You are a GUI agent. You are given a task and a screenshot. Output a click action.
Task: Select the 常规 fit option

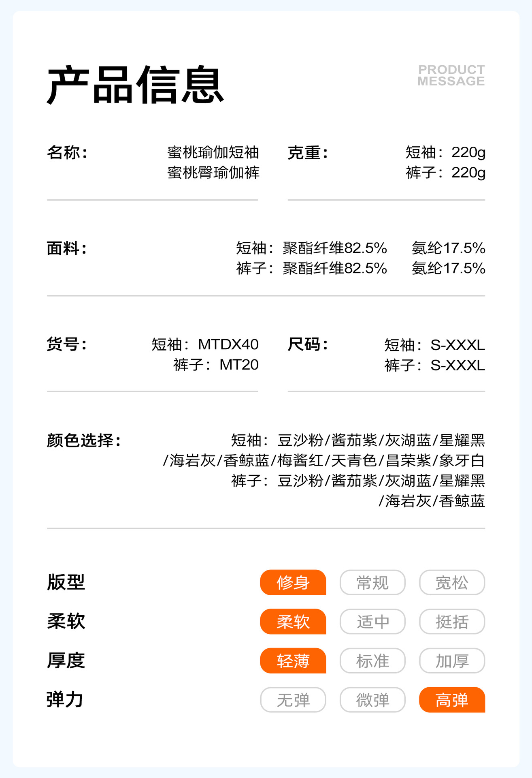[x=372, y=583]
